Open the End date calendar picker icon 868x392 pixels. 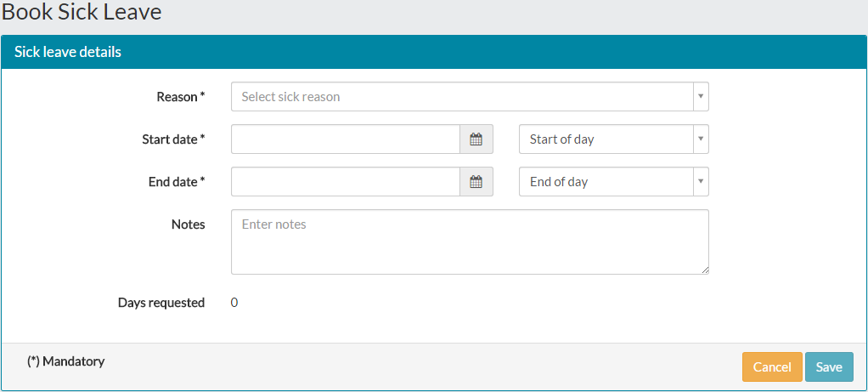coord(476,182)
